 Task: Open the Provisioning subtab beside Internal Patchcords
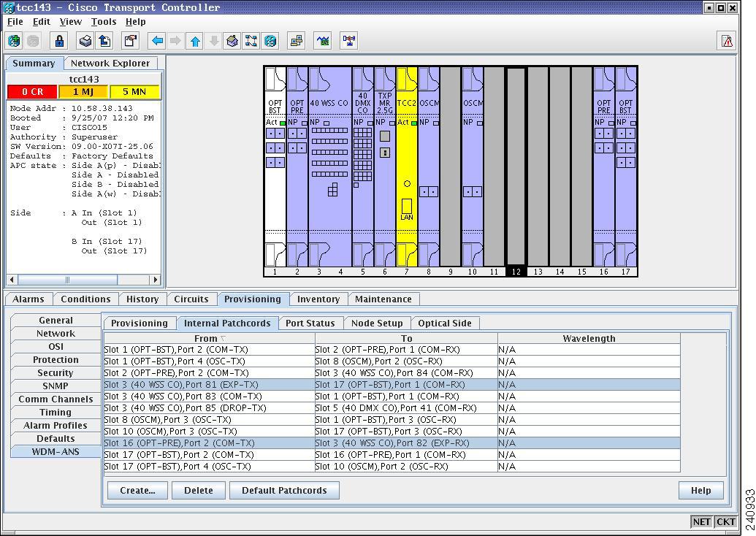(140, 323)
